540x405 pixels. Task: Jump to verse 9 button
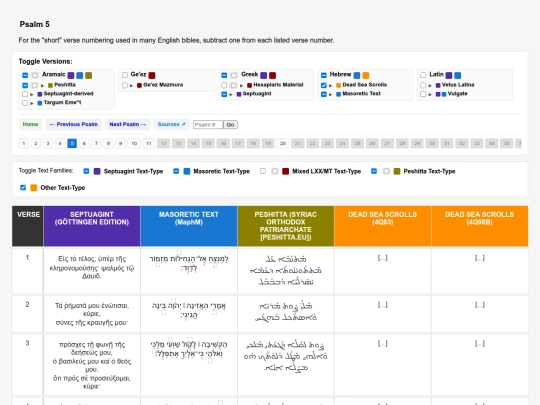click(x=121, y=143)
